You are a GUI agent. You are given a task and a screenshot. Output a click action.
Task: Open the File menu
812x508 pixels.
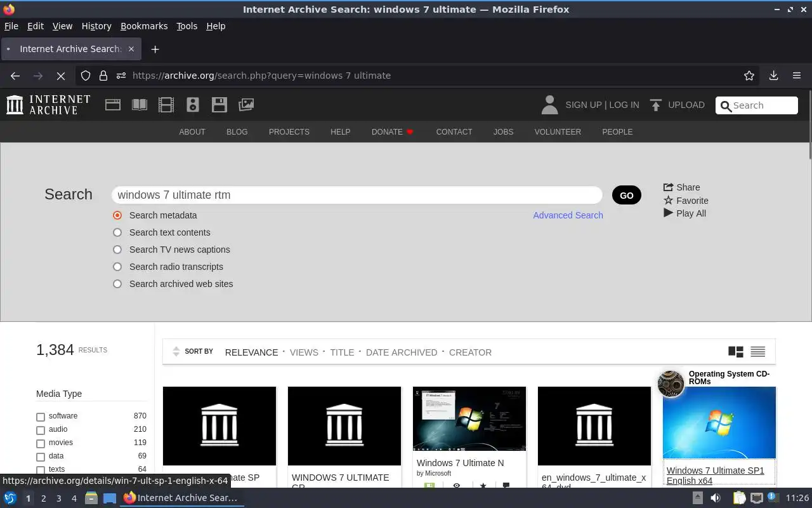click(11, 26)
